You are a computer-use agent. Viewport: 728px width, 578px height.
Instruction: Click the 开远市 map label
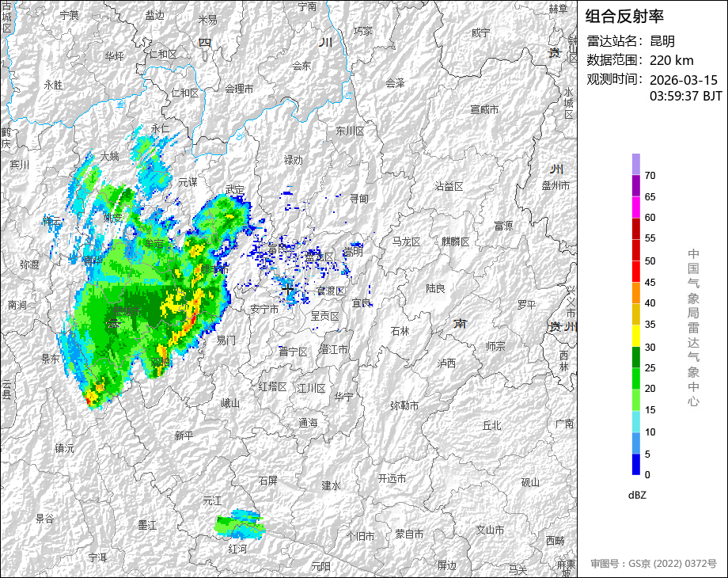pos(392,478)
